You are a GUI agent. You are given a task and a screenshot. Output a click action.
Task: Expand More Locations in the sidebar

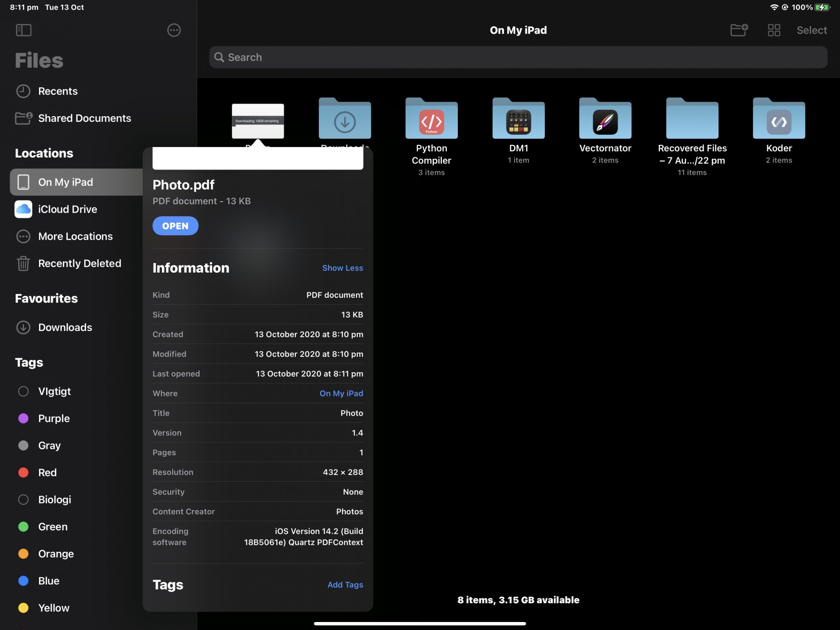(x=75, y=236)
